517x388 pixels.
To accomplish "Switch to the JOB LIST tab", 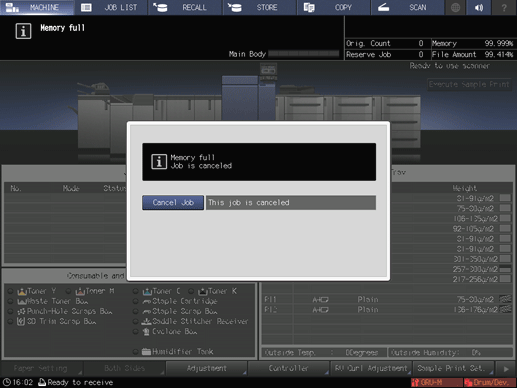I will (x=111, y=7).
